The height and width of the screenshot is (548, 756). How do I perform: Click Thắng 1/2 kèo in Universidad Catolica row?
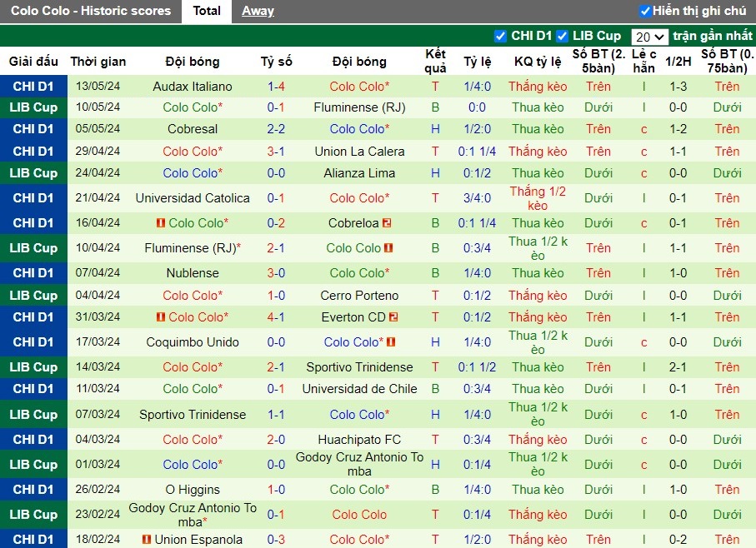tap(538, 198)
